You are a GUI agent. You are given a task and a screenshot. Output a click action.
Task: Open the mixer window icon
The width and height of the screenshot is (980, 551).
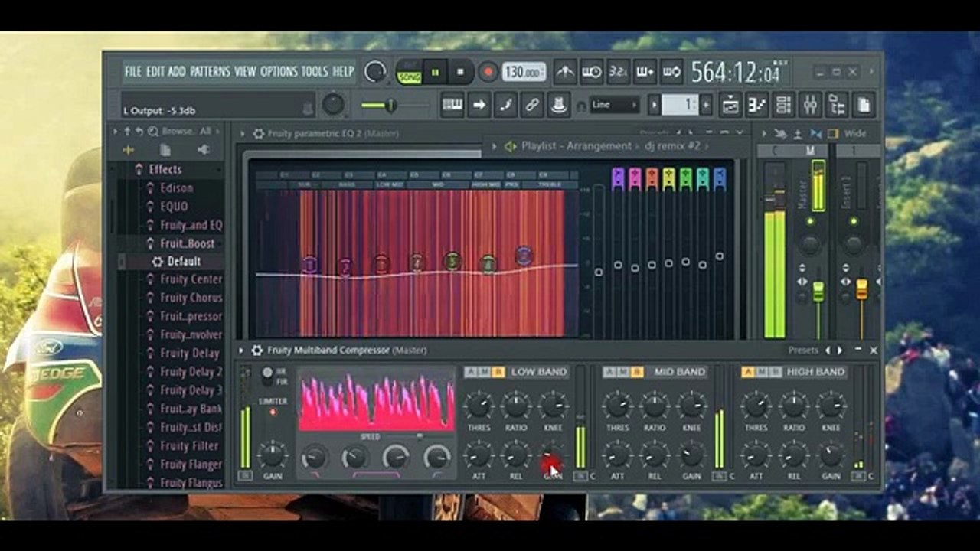click(810, 105)
